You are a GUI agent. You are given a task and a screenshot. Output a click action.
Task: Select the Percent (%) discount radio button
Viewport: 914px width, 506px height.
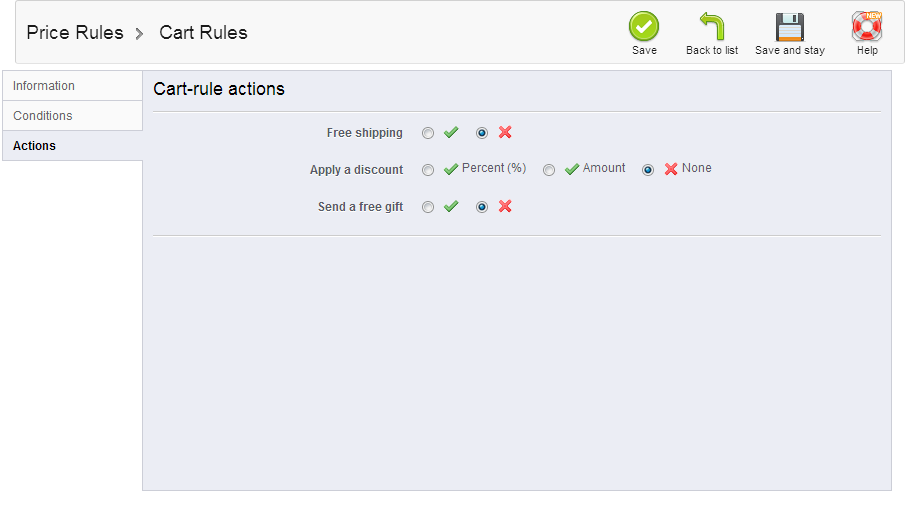click(428, 170)
